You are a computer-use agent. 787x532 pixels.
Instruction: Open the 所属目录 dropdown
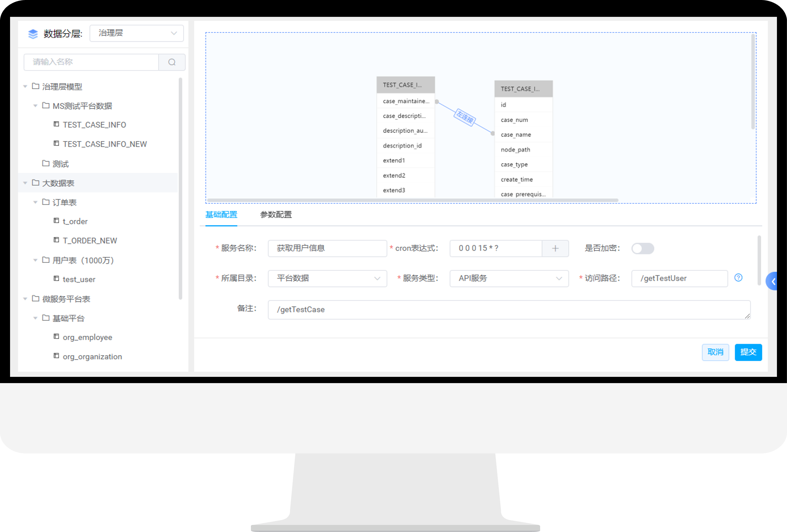pyautogui.click(x=327, y=278)
